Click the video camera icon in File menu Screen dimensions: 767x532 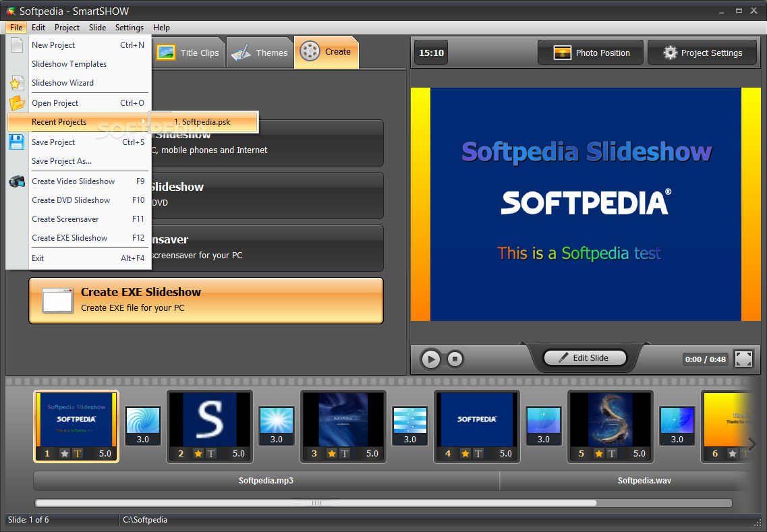(x=17, y=181)
